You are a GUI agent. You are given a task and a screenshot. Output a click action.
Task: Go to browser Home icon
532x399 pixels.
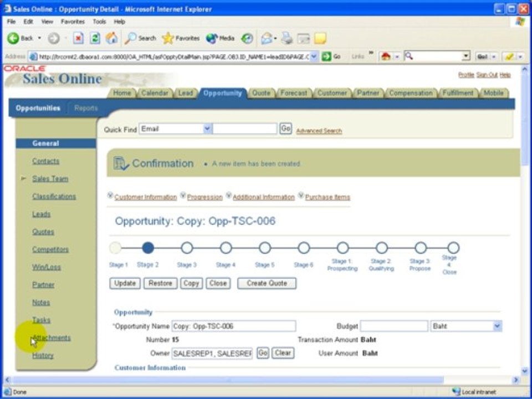[x=111, y=38]
